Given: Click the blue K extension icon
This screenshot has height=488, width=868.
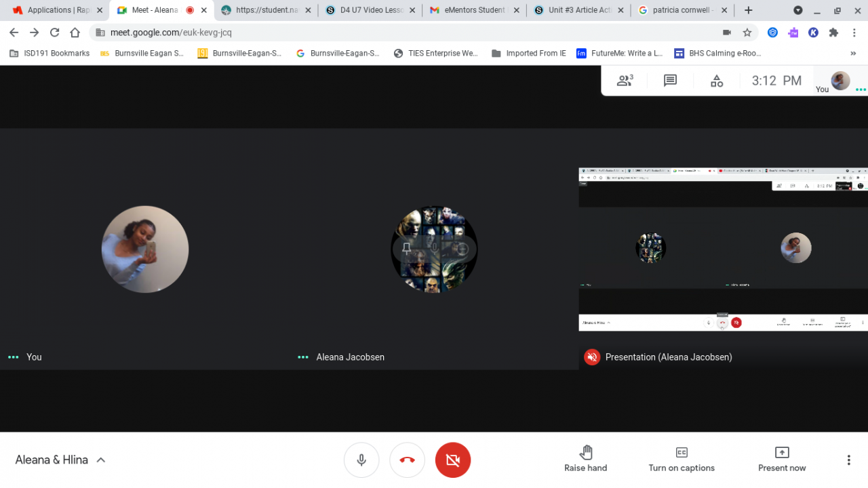Looking at the screenshot, I should 813,32.
